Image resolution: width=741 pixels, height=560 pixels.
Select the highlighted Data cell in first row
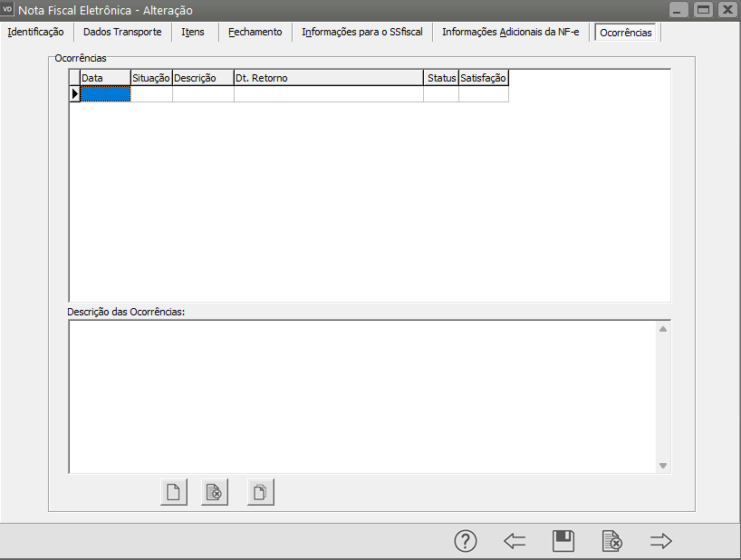click(105, 93)
